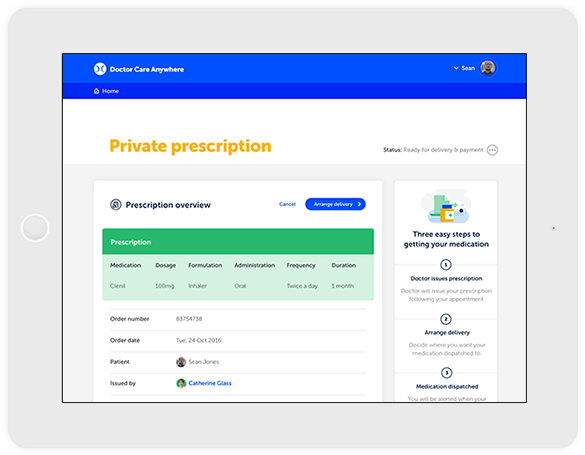585x455 pixels.
Task: Go to Home navigation link
Action: (110, 91)
